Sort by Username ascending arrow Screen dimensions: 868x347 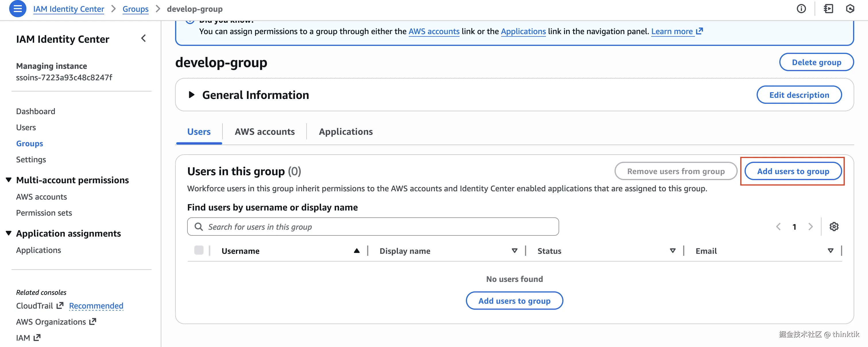(356, 251)
